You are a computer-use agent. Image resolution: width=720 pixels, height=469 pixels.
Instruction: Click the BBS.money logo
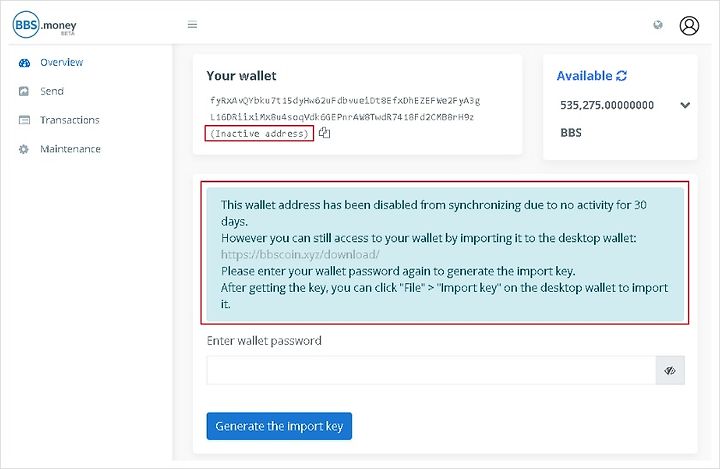pyautogui.click(x=45, y=25)
